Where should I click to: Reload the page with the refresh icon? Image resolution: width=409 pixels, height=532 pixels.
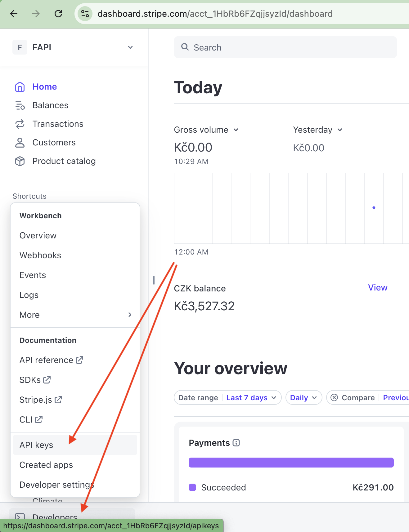click(58, 14)
